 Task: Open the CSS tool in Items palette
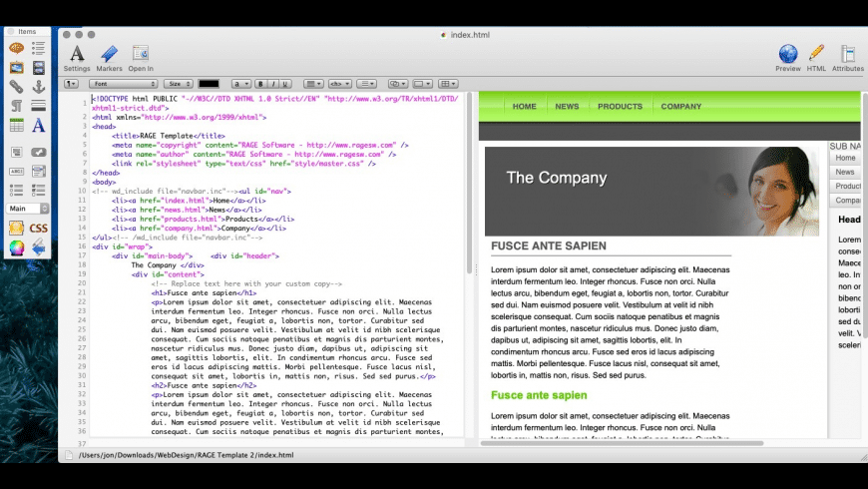point(38,229)
